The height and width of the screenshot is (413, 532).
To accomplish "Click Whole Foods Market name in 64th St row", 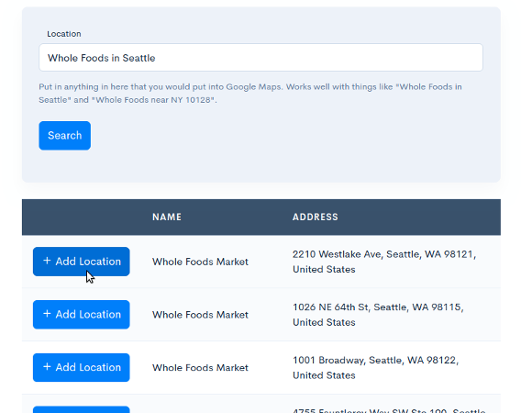I will click(200, 315).
